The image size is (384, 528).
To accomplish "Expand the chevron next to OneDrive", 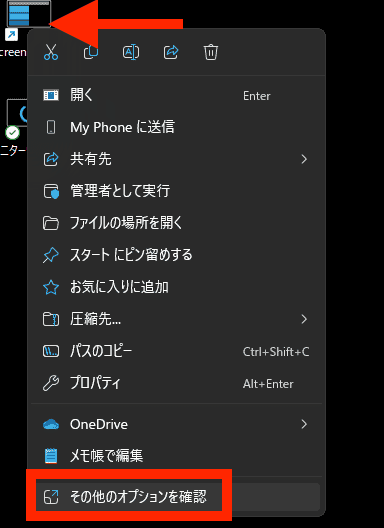I will (x=304, y=424).
